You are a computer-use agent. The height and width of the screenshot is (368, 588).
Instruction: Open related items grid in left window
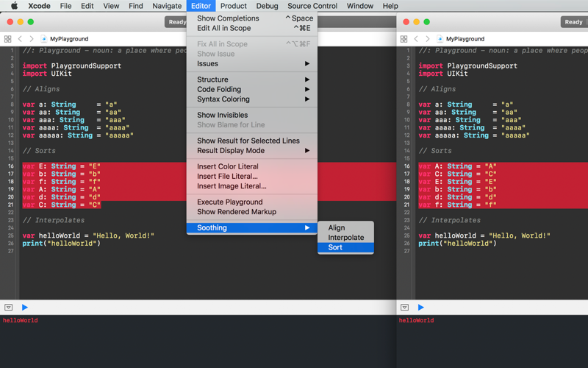tap(7, 39)
